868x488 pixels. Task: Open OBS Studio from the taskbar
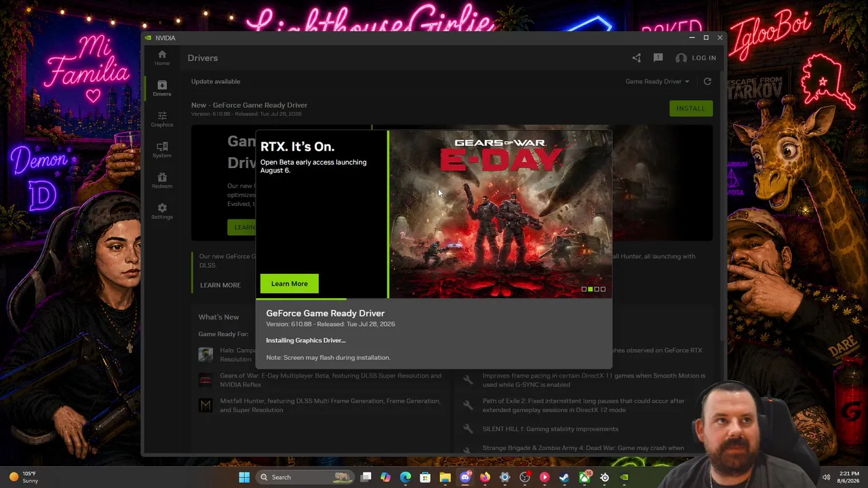[x=525, y=477]
